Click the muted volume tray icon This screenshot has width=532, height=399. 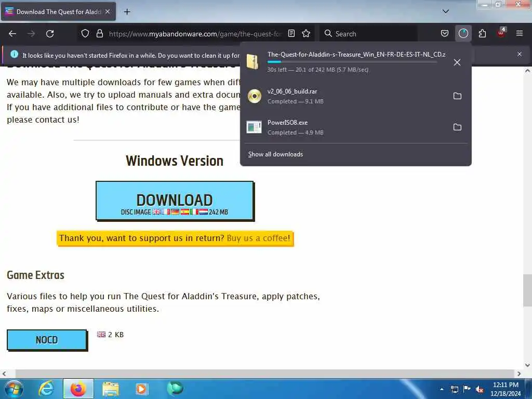coord(480,389)
